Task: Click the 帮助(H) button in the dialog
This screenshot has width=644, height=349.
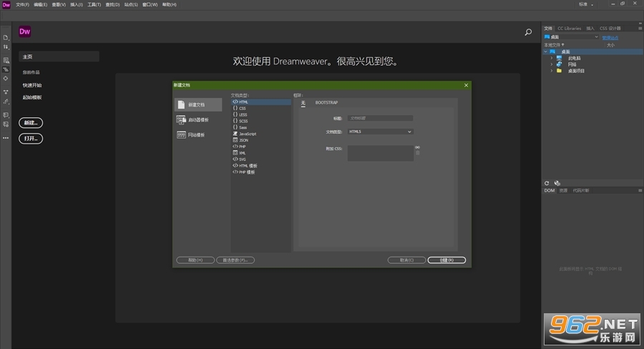Action: pyautogui.click(x=195, y=260)
